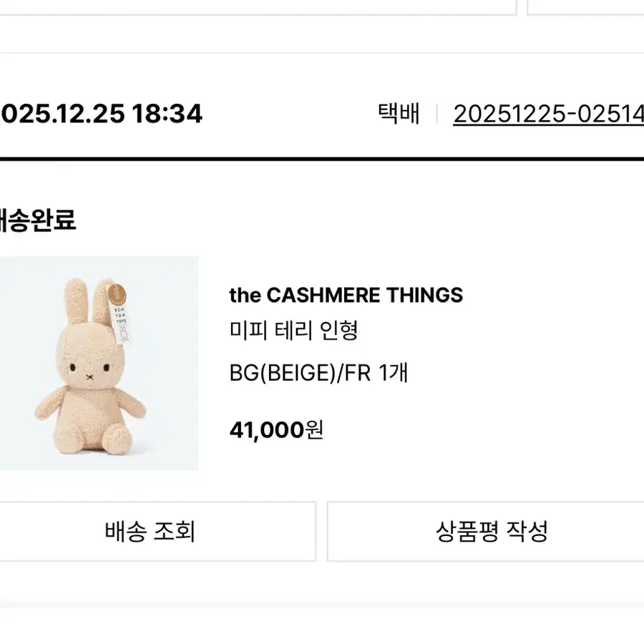Click the partially visible top-left button
The image size is (644, 644).
point(258,7)
